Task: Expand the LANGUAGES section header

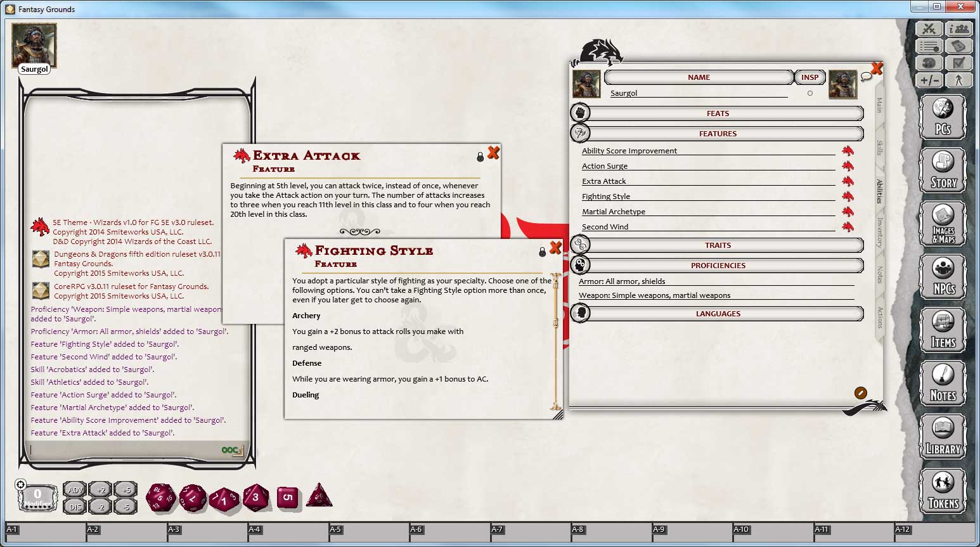Action: tap(717, 313)
